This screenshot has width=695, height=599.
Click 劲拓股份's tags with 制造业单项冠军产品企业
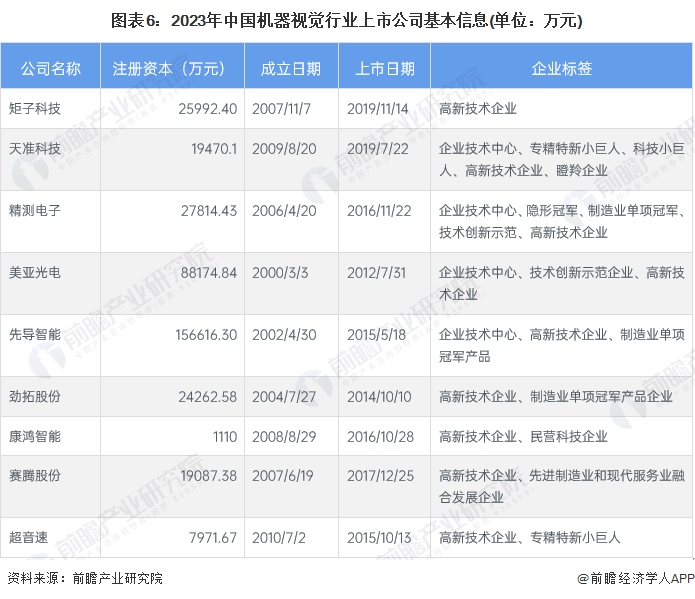tap(556, 396)
